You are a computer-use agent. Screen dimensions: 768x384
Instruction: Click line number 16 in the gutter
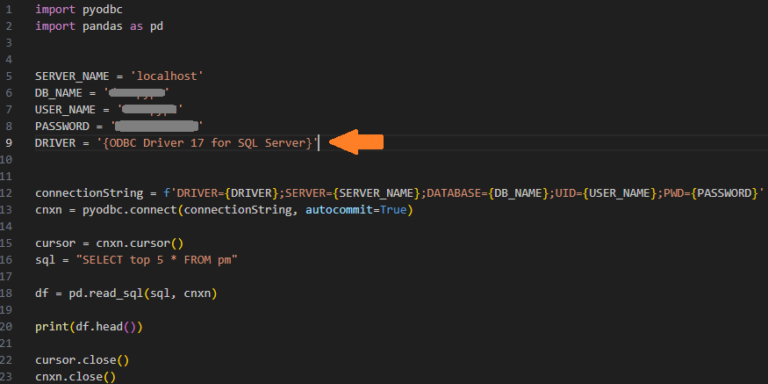6,260
